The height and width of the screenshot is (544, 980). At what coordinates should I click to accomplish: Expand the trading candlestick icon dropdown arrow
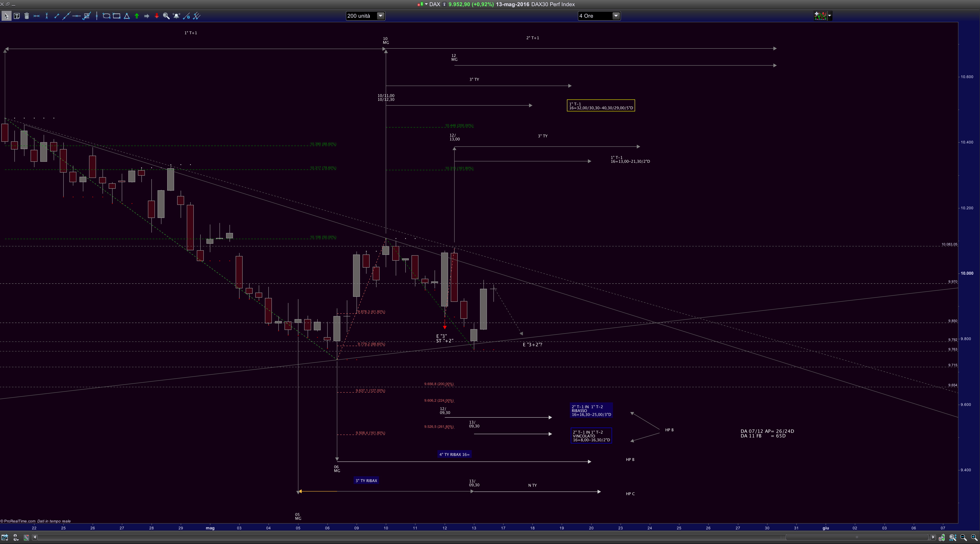coord(829,16)
